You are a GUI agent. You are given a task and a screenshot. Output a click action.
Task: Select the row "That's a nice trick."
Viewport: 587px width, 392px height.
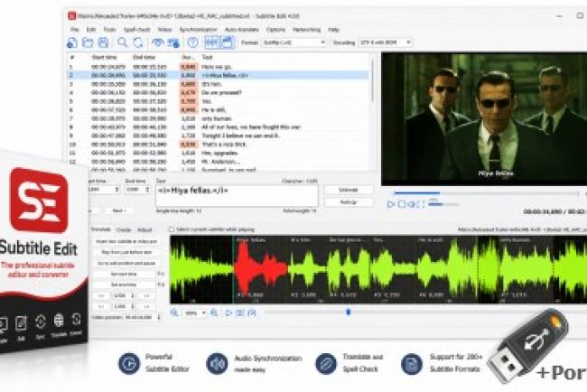click(219, 145)
